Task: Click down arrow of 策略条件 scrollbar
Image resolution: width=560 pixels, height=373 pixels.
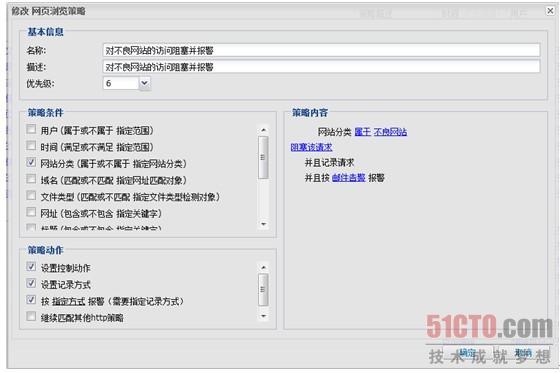Action: point(264,224)
